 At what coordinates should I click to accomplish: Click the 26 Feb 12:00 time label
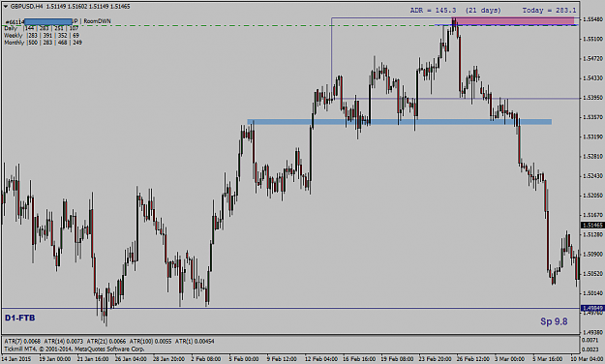(x=473, y=359)
